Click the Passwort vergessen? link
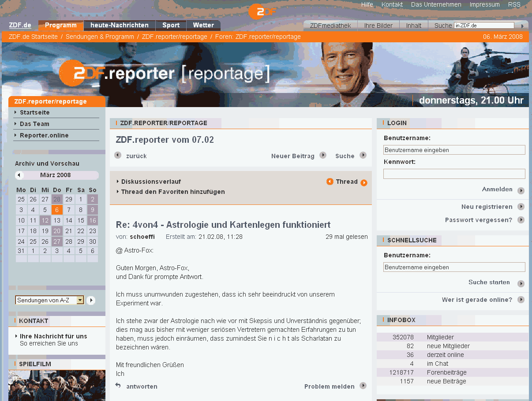This screenshot has height=401, width=532. coord(479,220)
